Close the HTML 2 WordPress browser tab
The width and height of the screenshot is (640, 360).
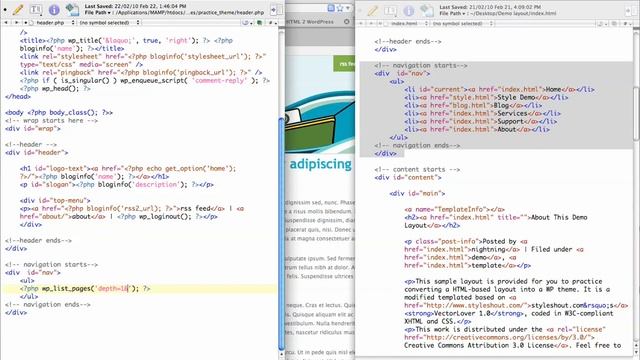pos(347,22)
